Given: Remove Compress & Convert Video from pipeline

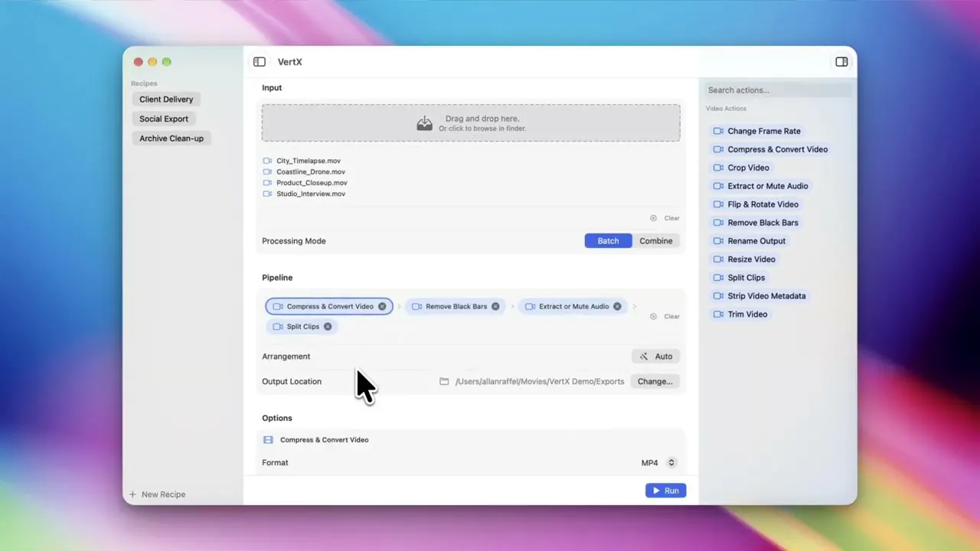Looking at the screenshot, I should [x=382, y=307].
